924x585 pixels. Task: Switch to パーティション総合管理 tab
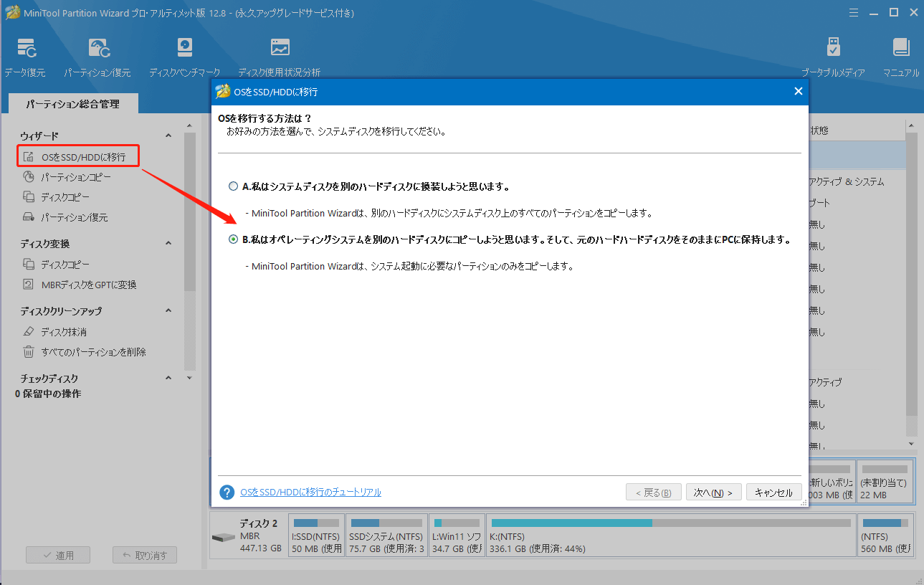pyautogui.click(x=73, y=104)
